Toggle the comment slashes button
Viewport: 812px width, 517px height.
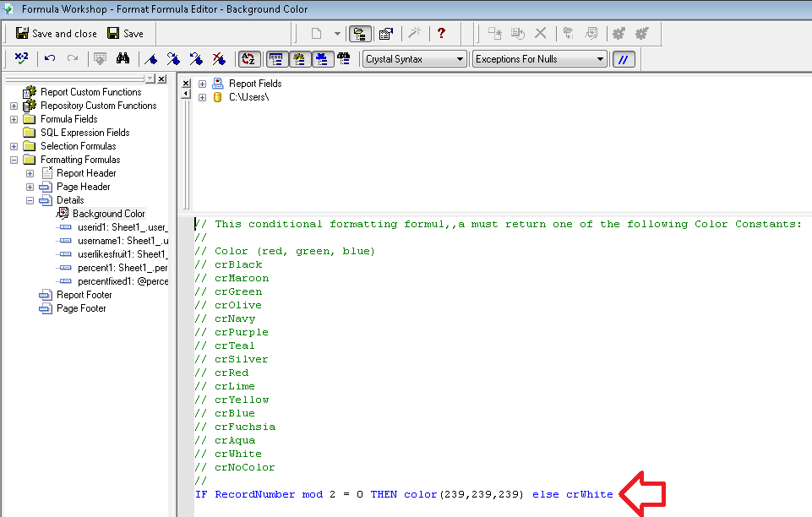624,59
